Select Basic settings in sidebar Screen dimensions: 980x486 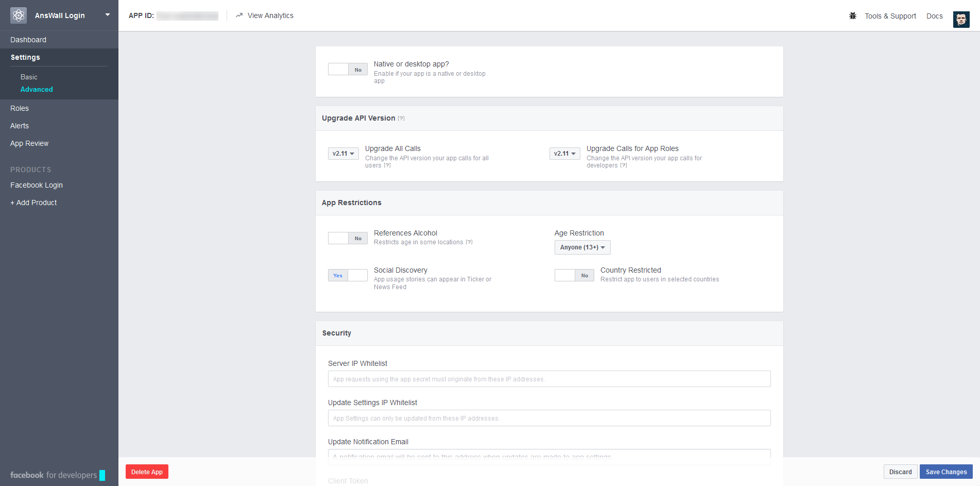point(29,77)
